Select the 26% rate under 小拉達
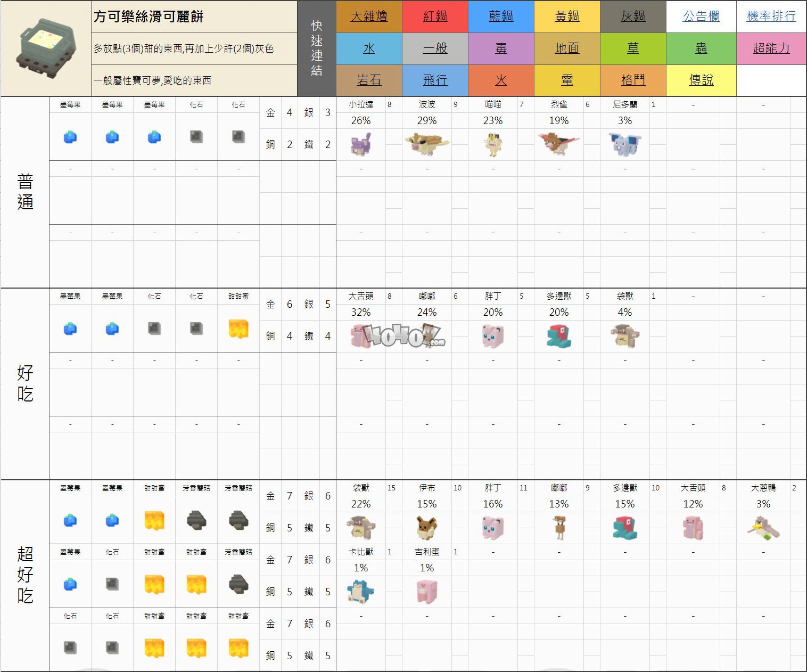This screenshot has width=807, height=672. point(361,121)
